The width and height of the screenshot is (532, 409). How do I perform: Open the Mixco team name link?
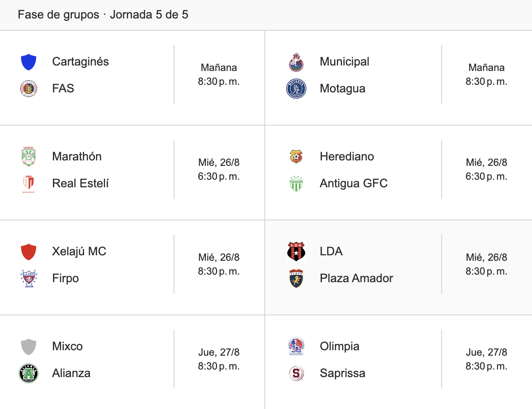click(67, 346)
